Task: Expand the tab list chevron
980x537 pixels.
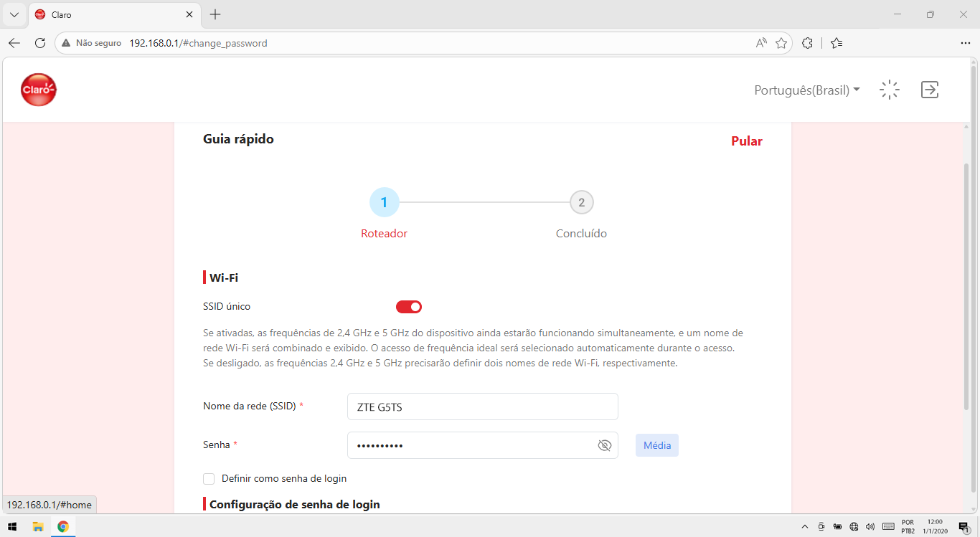Action: click(x=14, y=14)
